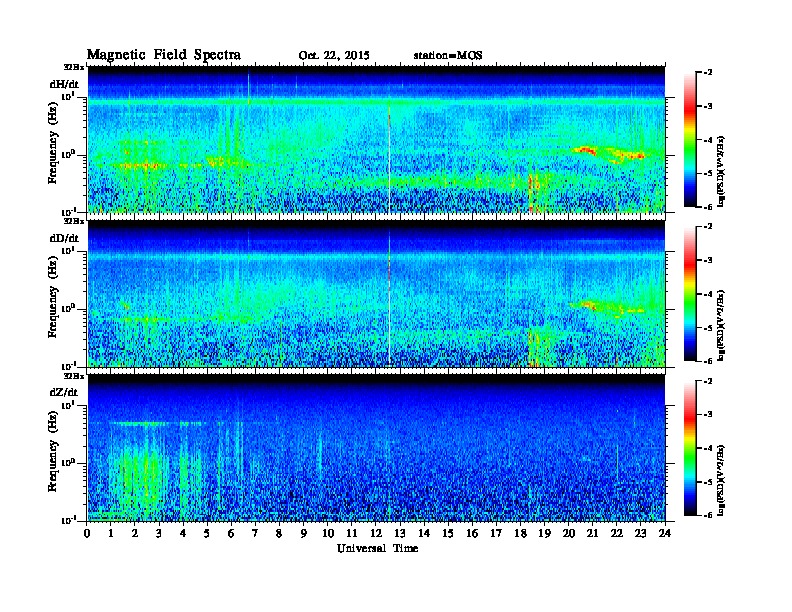Click hour tick label '9' on time axis
The height and width of the screenshot is (612, 792).
pos(304,533)
